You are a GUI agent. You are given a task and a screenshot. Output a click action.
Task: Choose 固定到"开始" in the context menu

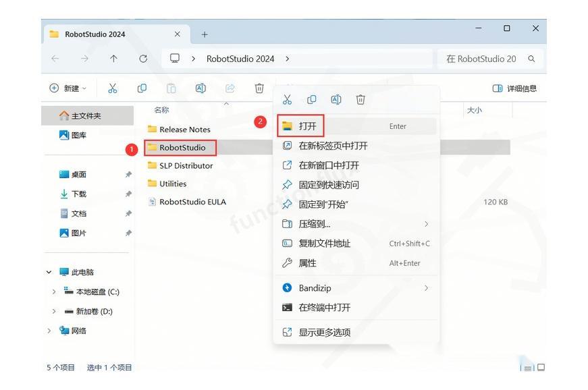356,204
